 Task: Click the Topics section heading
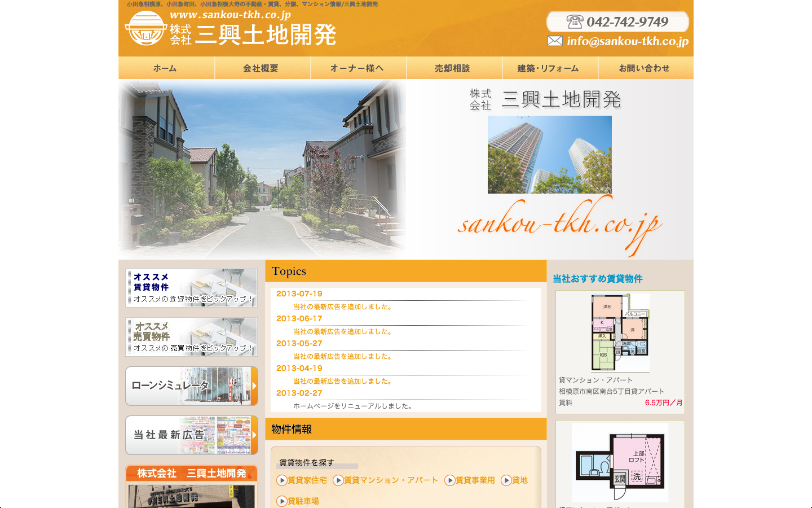coord(289,271)
